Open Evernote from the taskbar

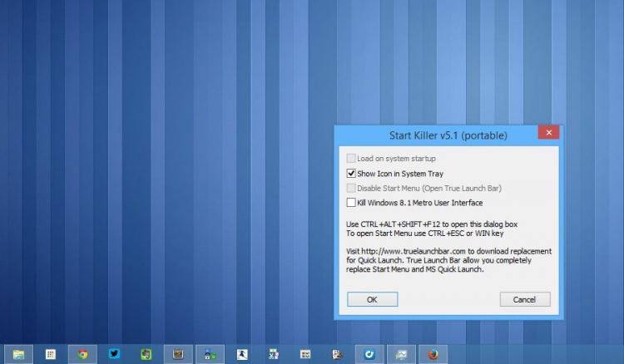pos(146,354)
